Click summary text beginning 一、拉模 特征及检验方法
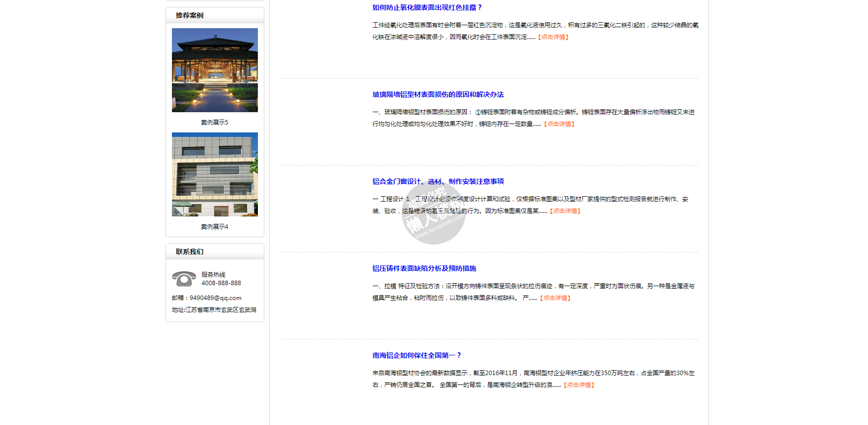868x425 pixels. click(534, 292)
